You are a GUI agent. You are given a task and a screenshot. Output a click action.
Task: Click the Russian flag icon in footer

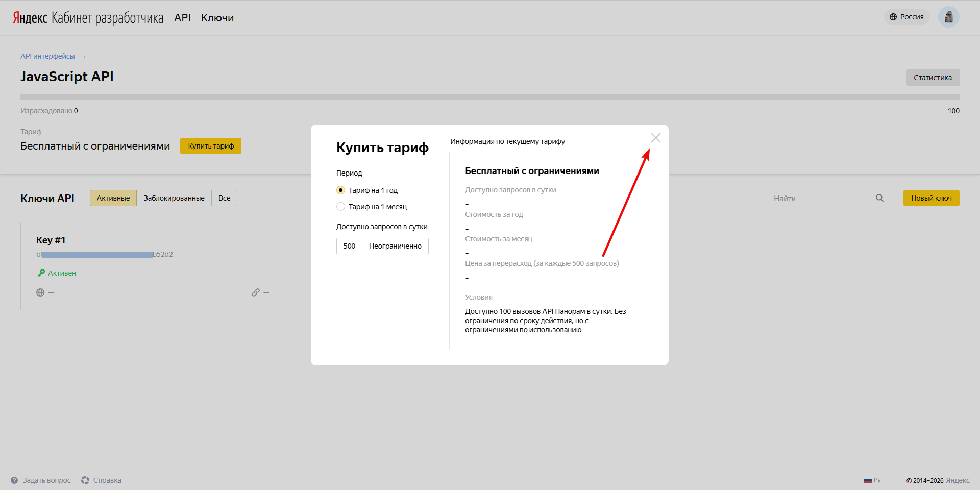coord(868,481)
